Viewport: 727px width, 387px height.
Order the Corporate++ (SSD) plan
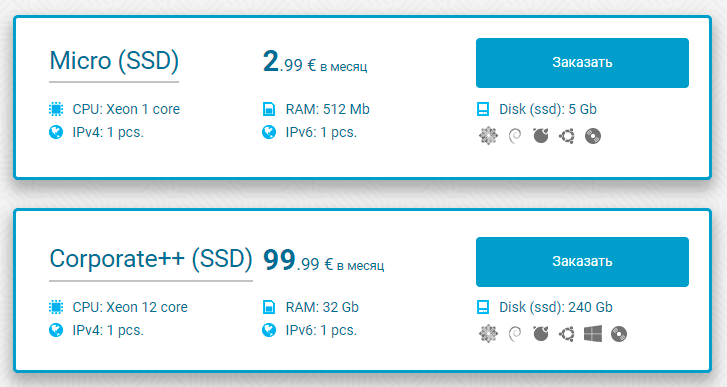pyautogui.click(x=582, y=262)
